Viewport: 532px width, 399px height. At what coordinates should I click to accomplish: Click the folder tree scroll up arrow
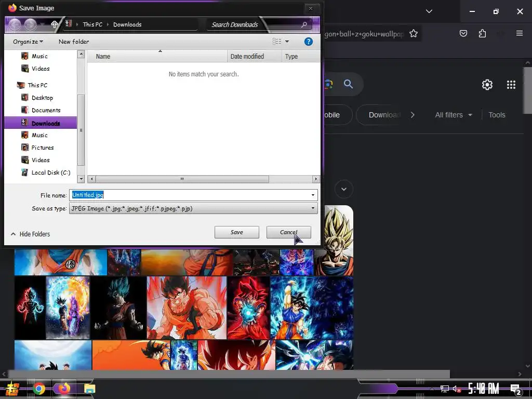pos(81,54)
